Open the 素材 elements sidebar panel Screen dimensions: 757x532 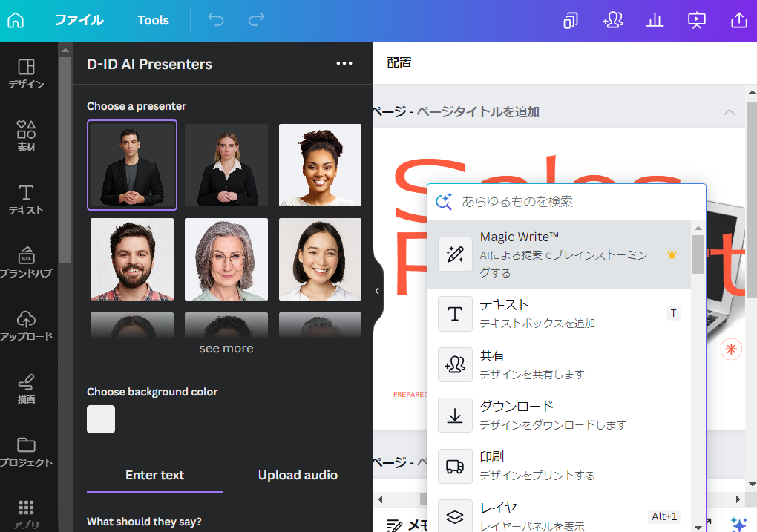(x=26, y=137)
